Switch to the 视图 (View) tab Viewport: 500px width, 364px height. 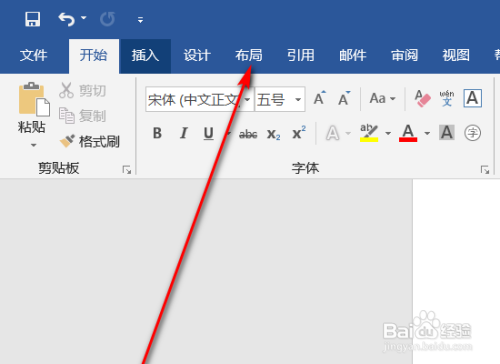[456, 55]
